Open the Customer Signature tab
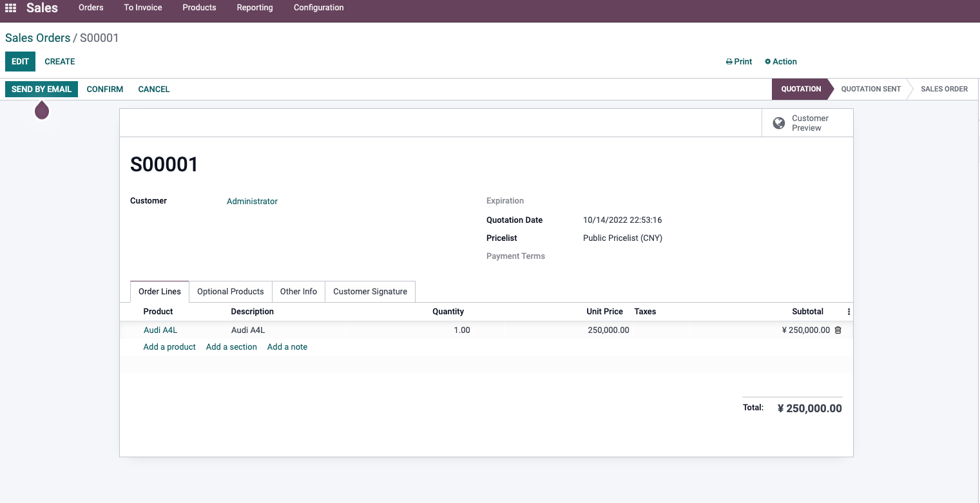Screen dimensions: 980x503 pos(370,292)
